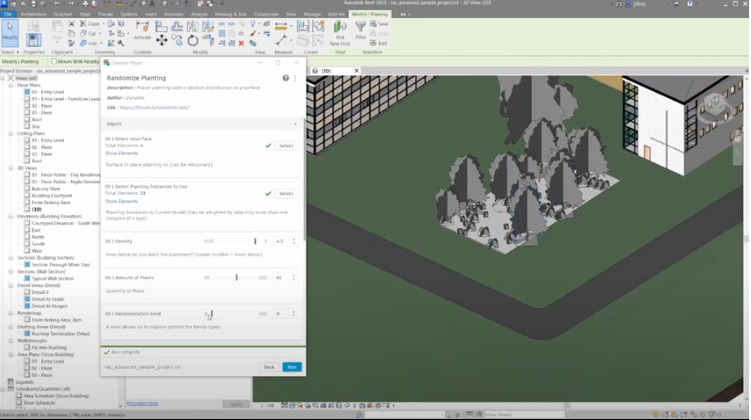The height and width of the screenshot is (420, 751).
Task: Click the Trim/Extend to corner icon
Action: [x=208, y=40]
